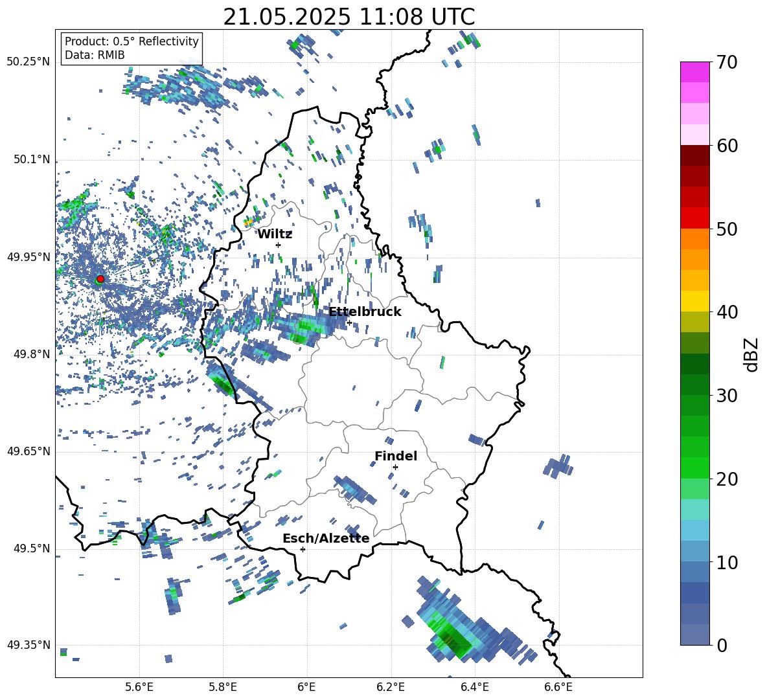Click the 6.2°E longitude label
Image resolution: width=767 pixels, height=700 pixels.
pos(391,687)
